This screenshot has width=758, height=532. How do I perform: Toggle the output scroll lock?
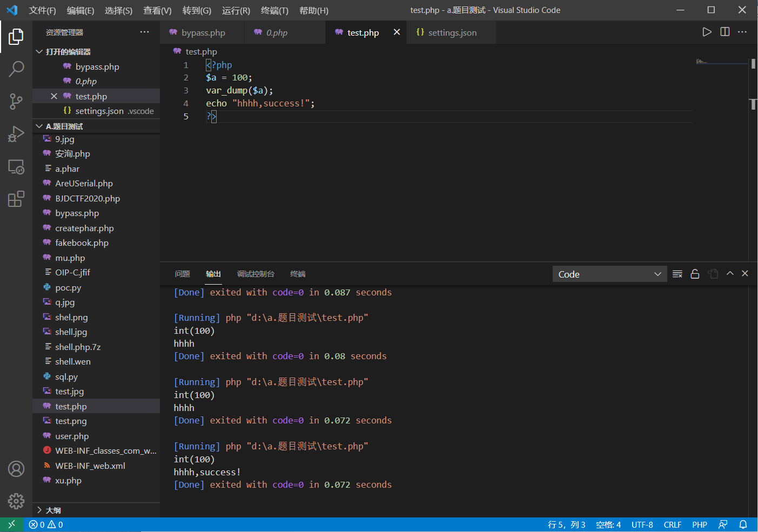tap(695, 274)
